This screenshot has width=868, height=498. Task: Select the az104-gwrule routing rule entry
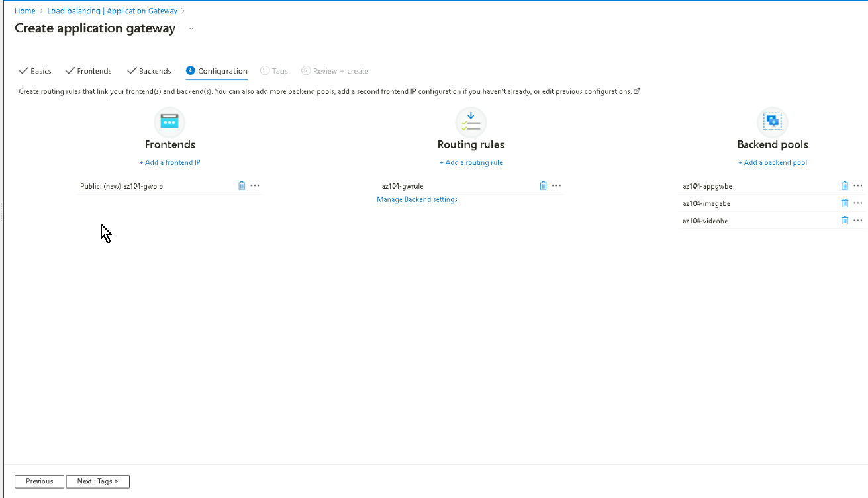pos(403,186)
